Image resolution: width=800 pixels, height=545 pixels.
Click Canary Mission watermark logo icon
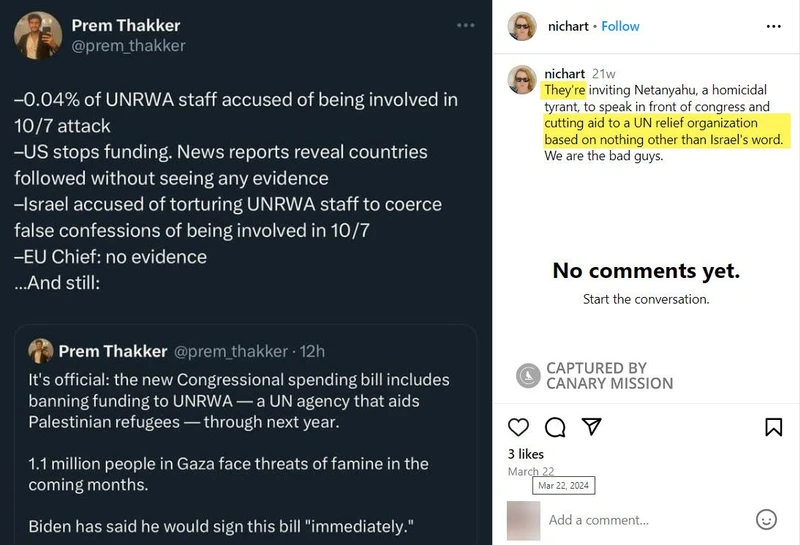[x=528, y=376]
